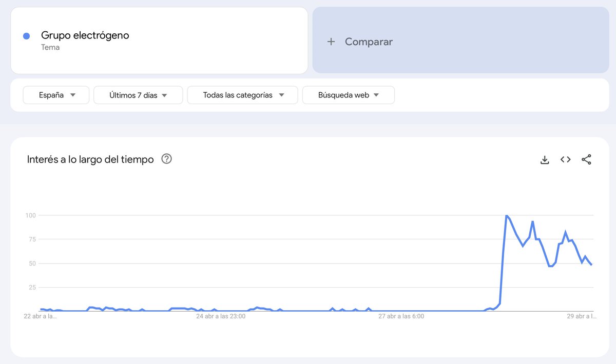Share the interest over time chart
616x364 pixels.
[x=586, y=159]
